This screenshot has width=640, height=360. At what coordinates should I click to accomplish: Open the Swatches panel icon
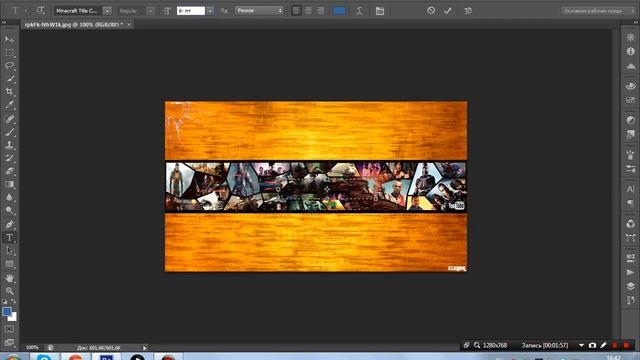631,100
